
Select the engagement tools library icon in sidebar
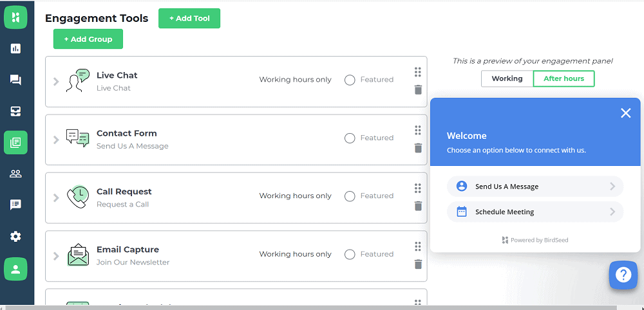15,143
